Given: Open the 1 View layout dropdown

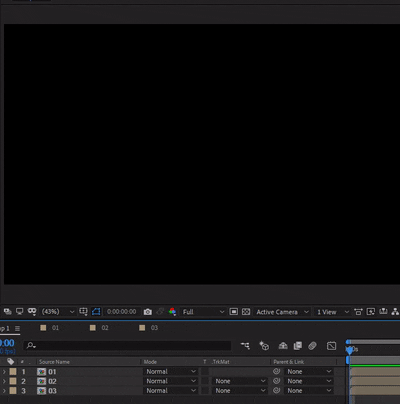Looking at the screenshot, I should pyautogui.click(x=332, y=312).
